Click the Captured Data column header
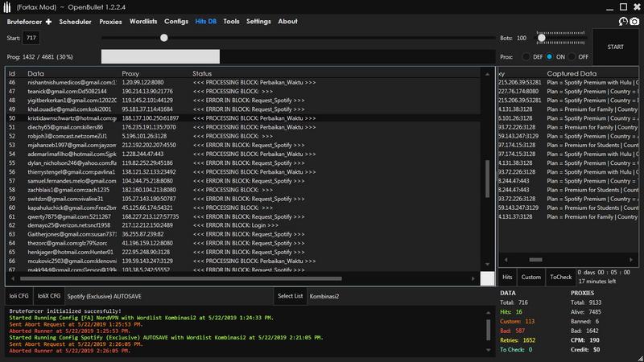The height and width of the screenshot is (362, 644). coord(572,73)
